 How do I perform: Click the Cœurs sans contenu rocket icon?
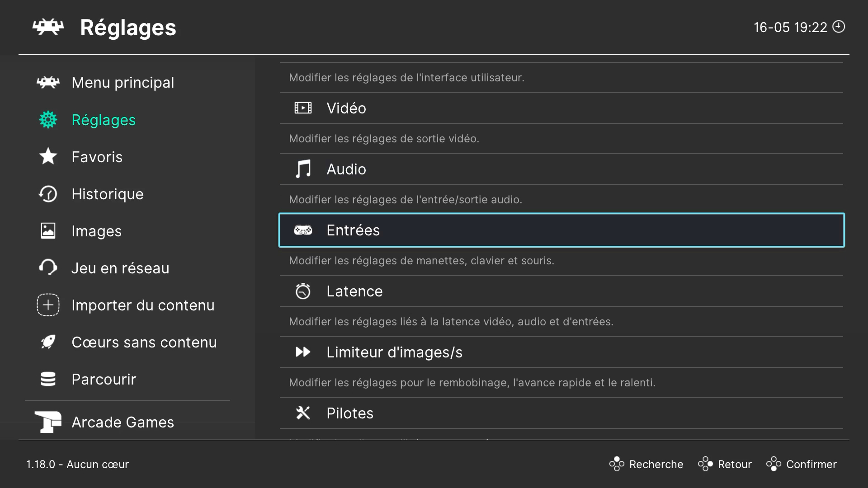pyautogui.click(x=48, y=342)
